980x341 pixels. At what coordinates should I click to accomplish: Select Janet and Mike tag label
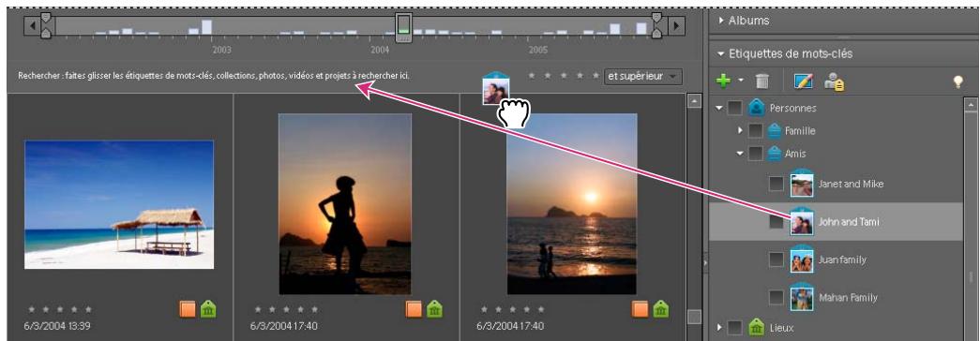[x=851, y=184]
